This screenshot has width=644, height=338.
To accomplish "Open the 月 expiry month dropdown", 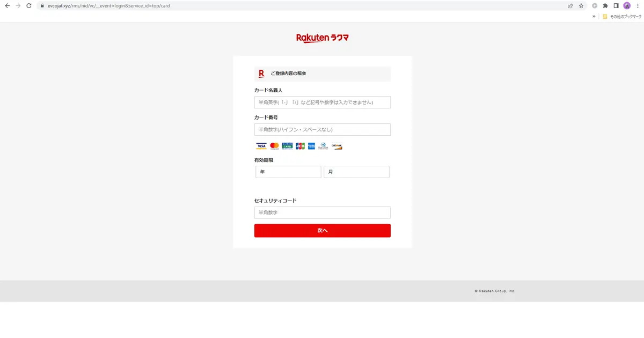I will 356,172.
